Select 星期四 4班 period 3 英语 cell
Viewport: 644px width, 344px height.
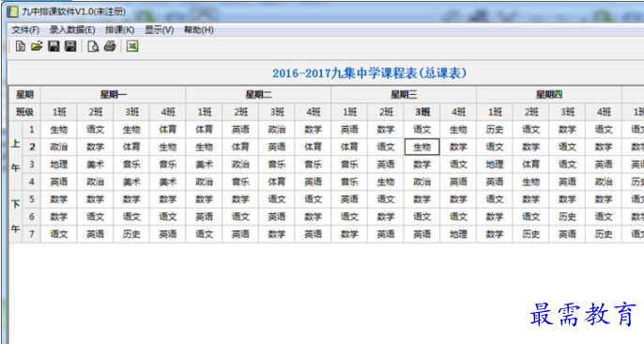(604, 164)
